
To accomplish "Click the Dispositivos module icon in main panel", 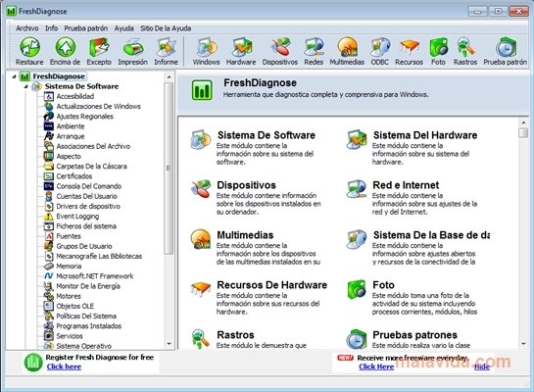I will (201, 189).
